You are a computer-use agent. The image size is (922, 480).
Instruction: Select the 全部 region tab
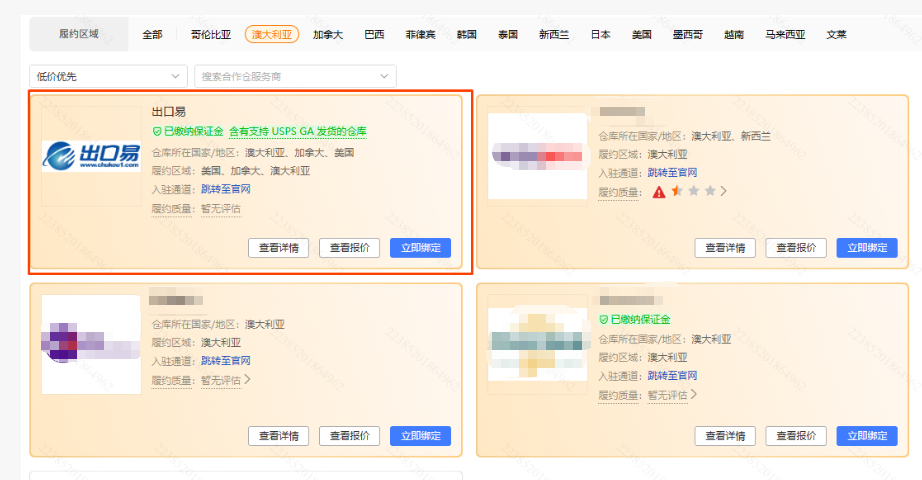(x=152, y=34)
